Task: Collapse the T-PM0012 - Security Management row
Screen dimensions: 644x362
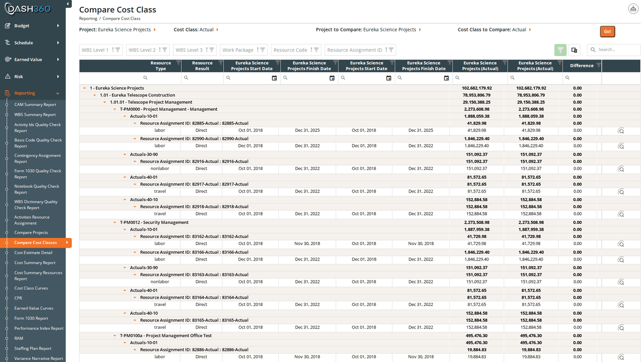Action: 115,222
